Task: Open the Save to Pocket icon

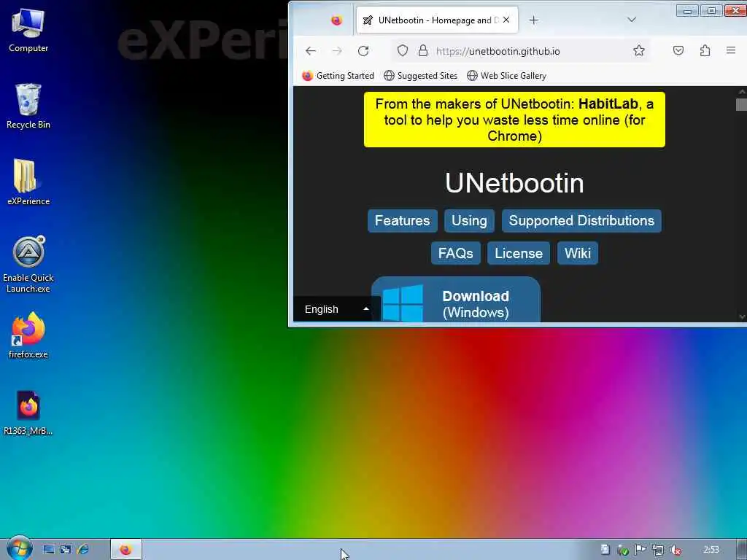Action: click(x=678, y=51)
